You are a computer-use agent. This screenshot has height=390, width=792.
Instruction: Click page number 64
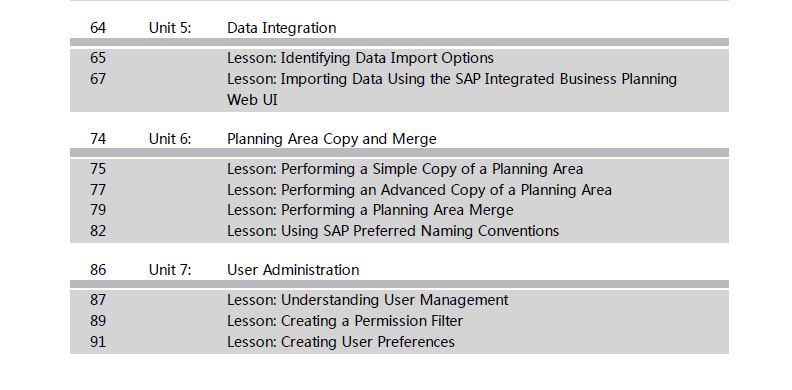(x=98, y=28)
